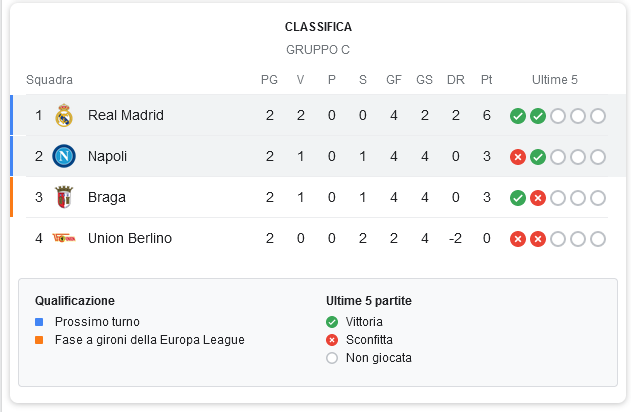This screenshot has width=631, height=412.
Task: Click the orange Europa League swatch
Action: [x=39, y=340]
